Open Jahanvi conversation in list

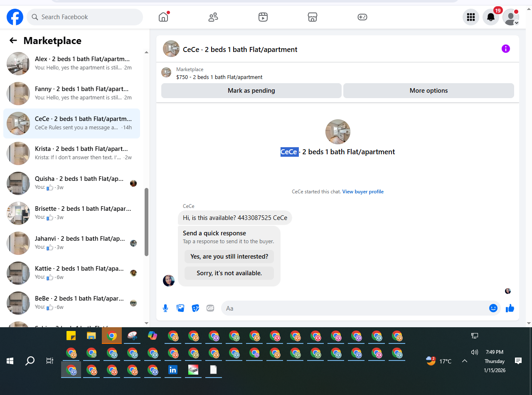(x=71, y=243)
